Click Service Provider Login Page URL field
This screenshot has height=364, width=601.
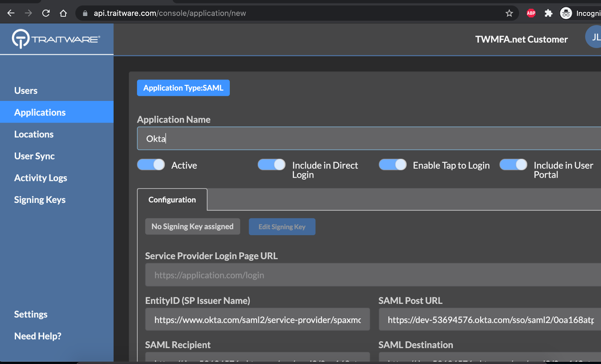[373, 275]
